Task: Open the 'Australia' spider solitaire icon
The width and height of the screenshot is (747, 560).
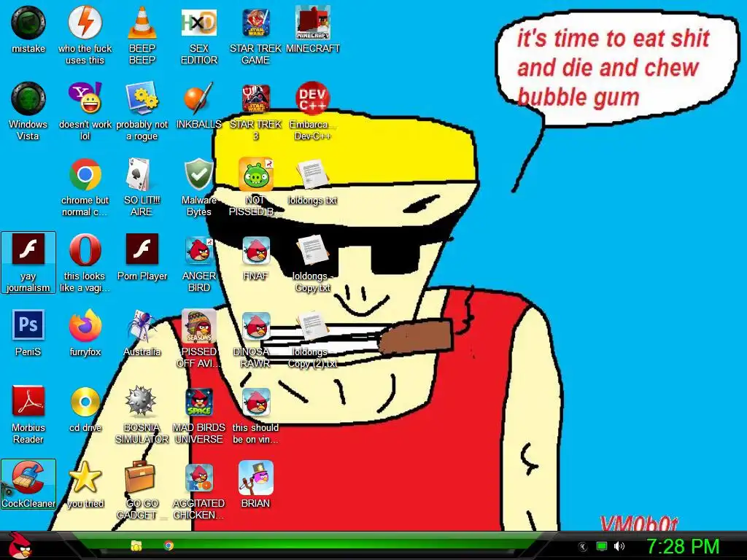Action: pyautogui.click(x=141, y=325)
